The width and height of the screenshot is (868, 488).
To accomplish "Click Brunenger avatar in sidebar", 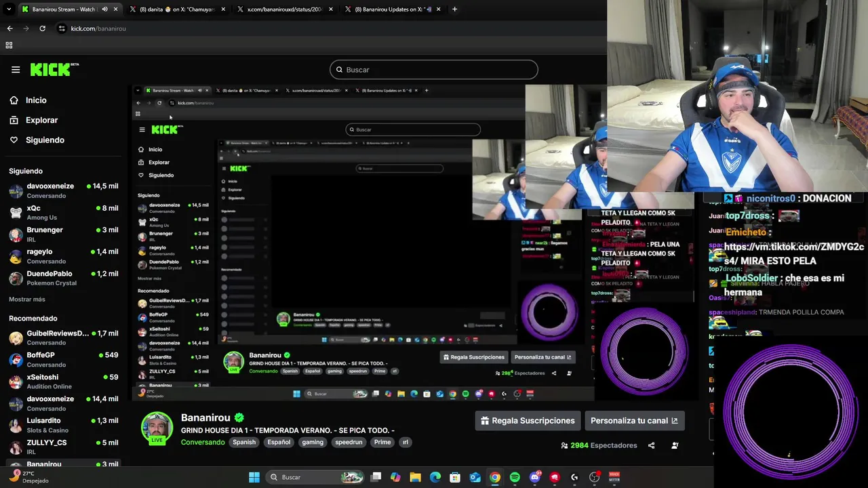I will (16, 235).
